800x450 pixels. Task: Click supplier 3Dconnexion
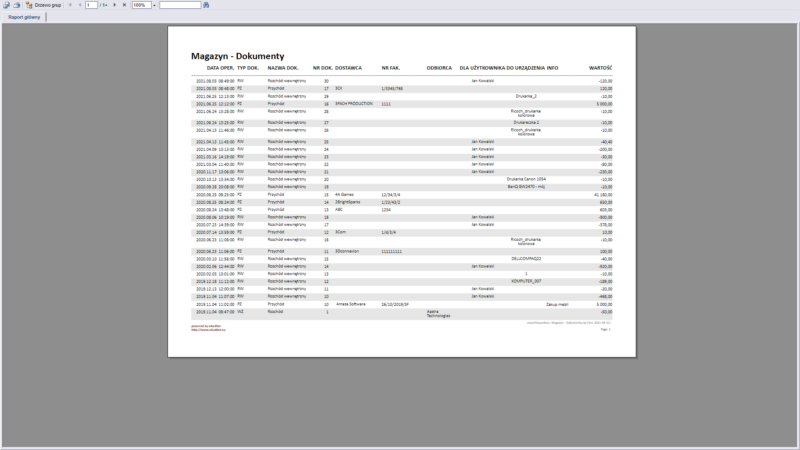coord(347,251)
